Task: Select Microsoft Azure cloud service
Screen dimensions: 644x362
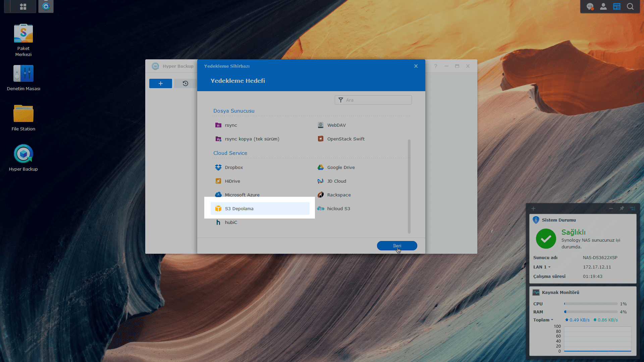Action: point(242,195)
